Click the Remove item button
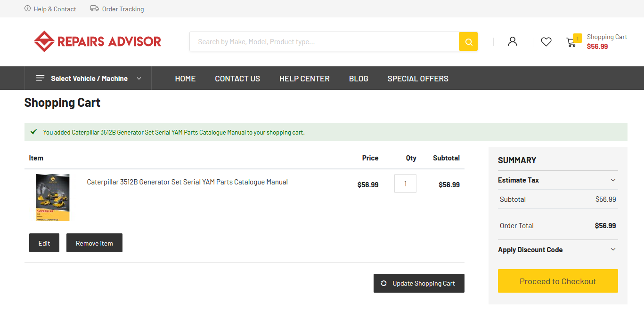This screenshot has width=644, height=319. click(94, 243)
